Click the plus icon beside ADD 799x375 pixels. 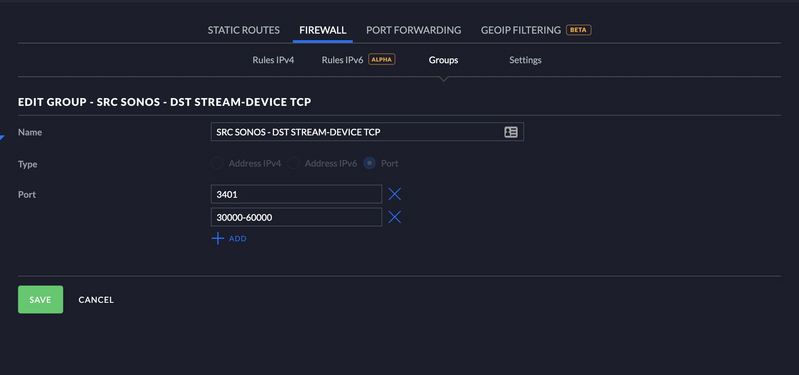point(218,238)
